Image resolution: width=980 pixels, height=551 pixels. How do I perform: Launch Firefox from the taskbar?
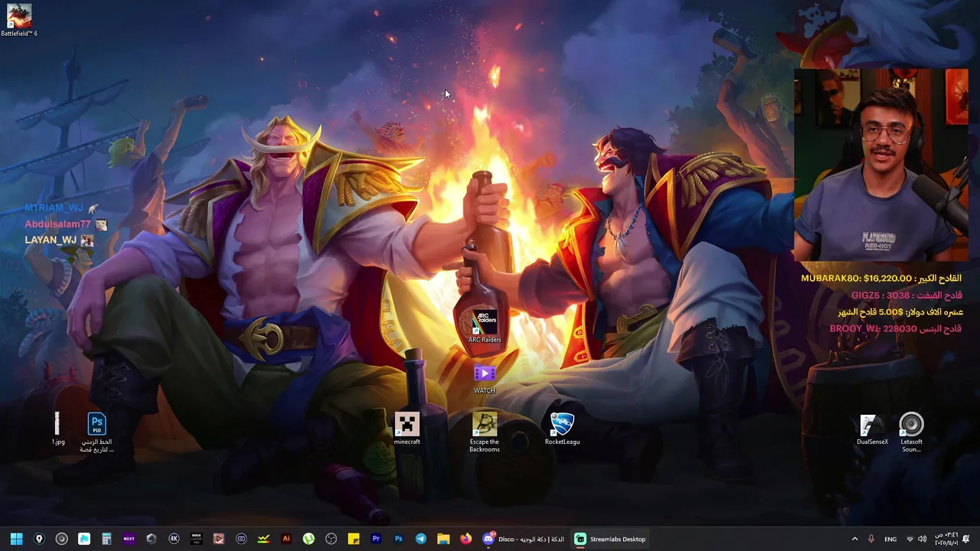tap(465, 539)
